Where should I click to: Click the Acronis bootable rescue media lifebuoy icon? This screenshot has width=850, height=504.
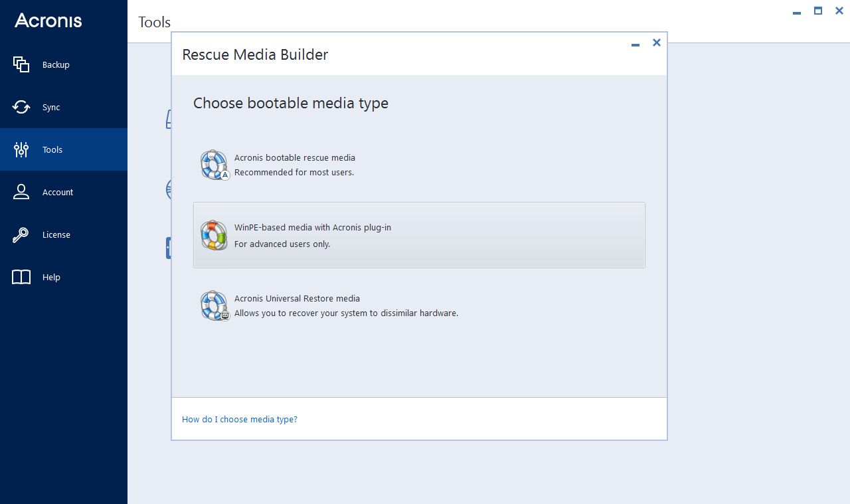coord(214,165)
